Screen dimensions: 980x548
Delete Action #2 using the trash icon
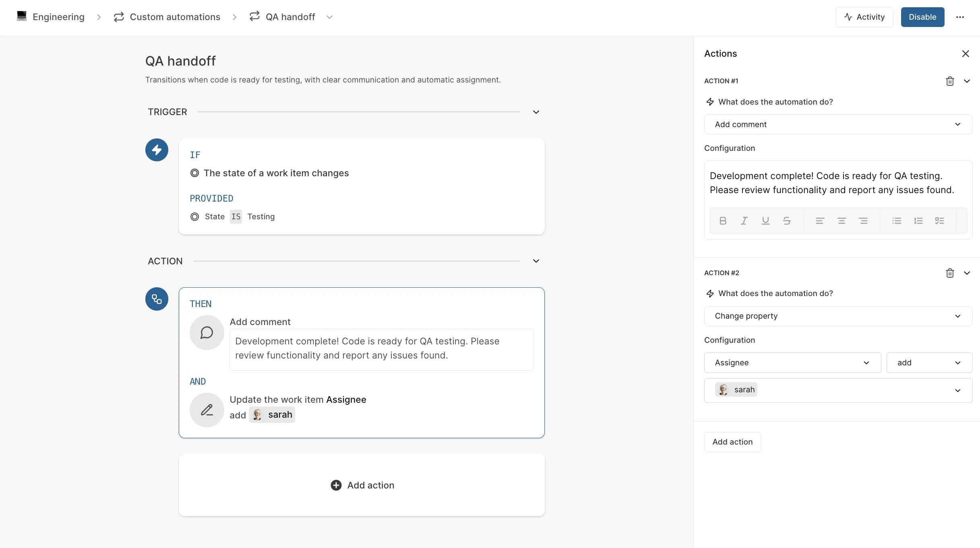[950, 273]
